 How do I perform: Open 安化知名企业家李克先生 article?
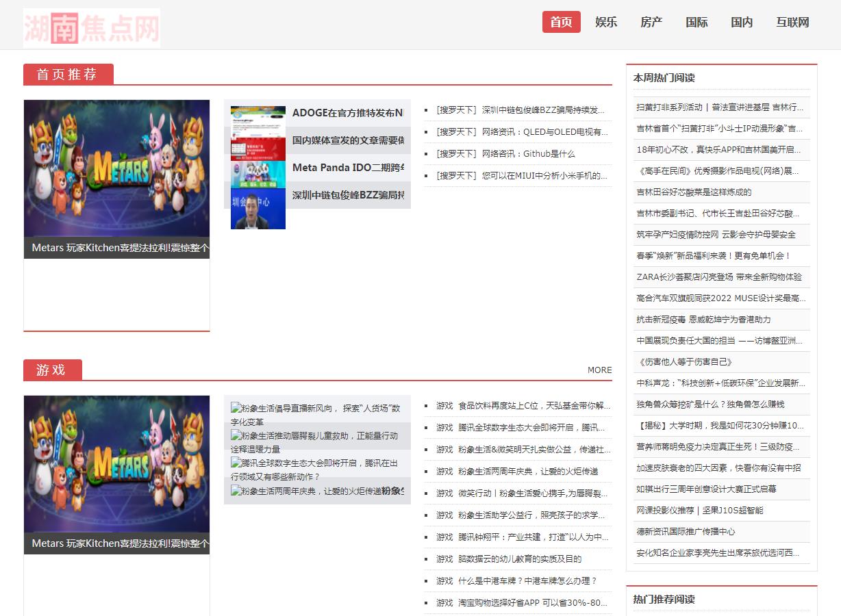(718, 552)
